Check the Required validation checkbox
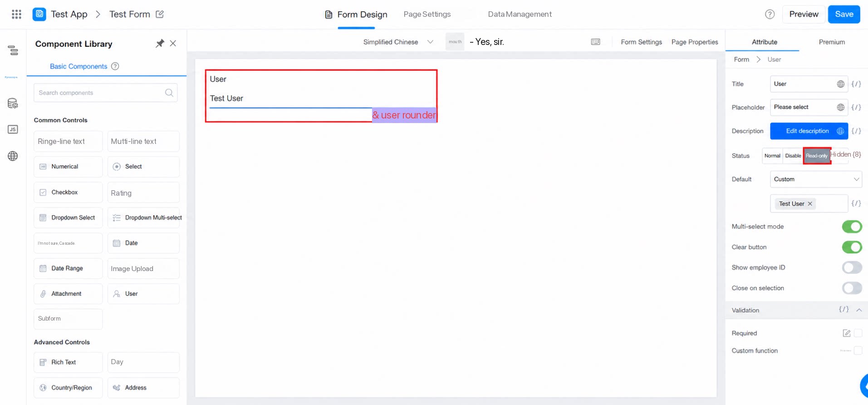Screen dimensions: 868x405 coord(858,333)
